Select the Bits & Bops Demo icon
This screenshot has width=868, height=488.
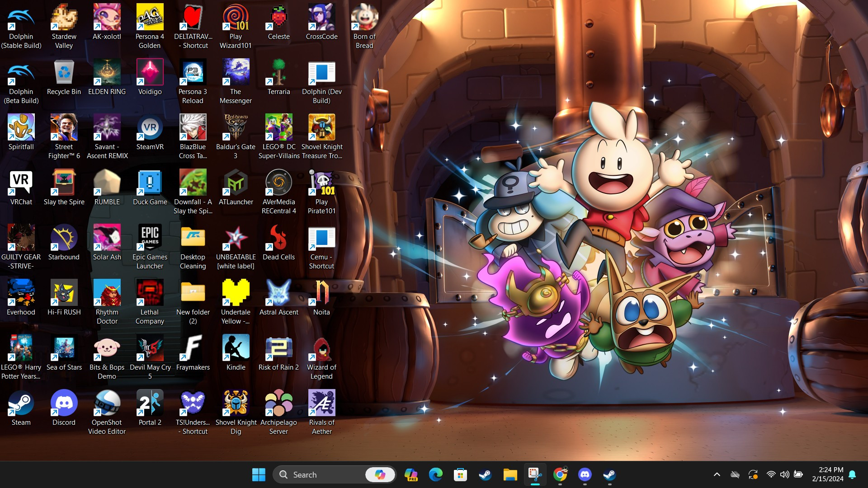point(107,357)
